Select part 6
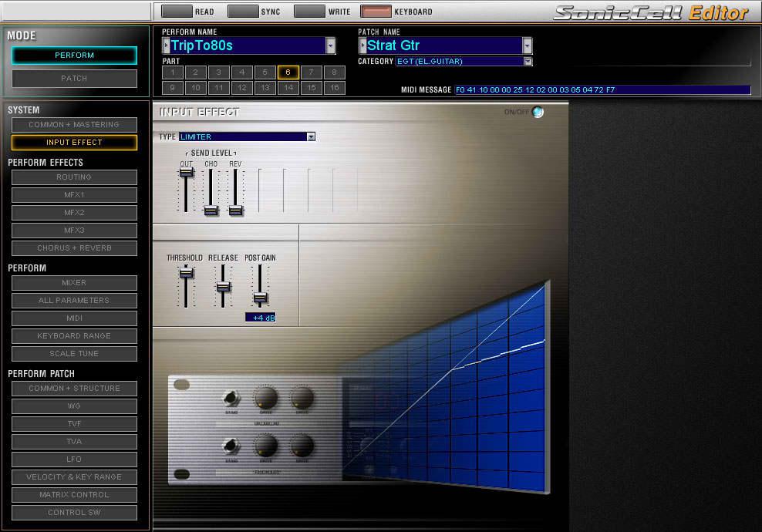The image size is (762, 532). (x=288, y=72)
